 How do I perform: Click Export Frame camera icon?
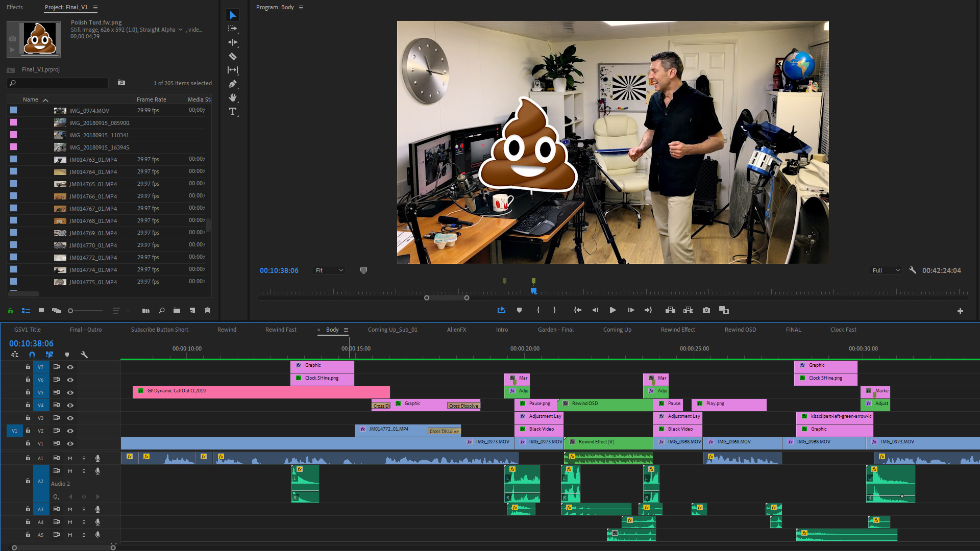coord(706,310)
